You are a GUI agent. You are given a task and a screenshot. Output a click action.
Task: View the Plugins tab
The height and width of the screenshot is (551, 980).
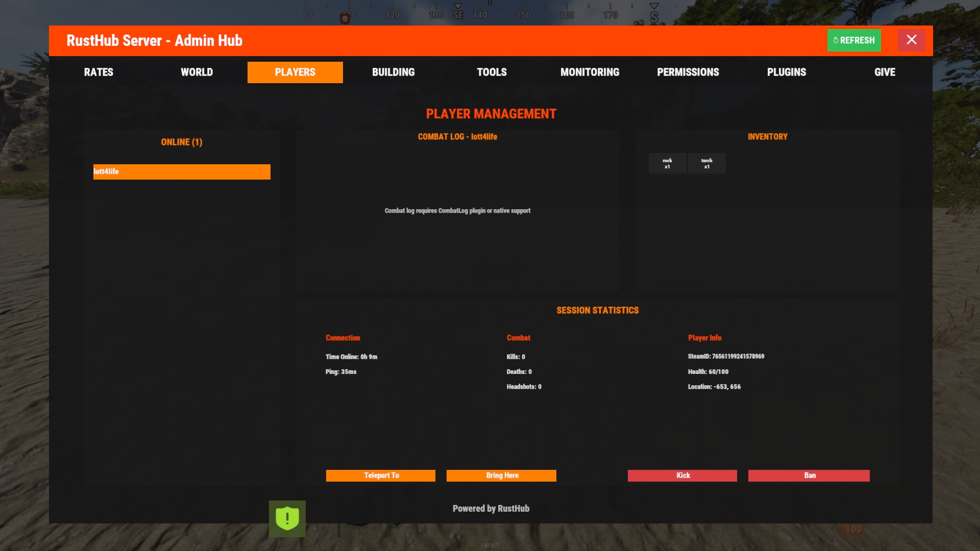(786, 72)
